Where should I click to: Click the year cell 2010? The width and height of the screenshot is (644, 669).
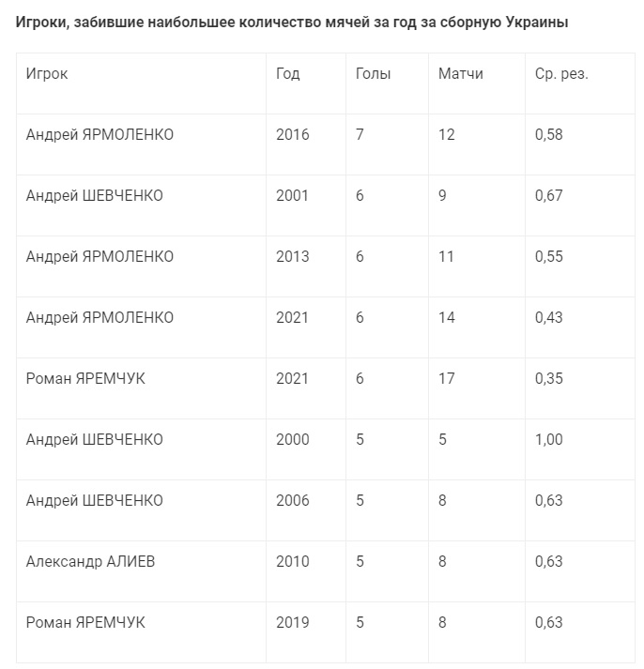coord(292,562)
